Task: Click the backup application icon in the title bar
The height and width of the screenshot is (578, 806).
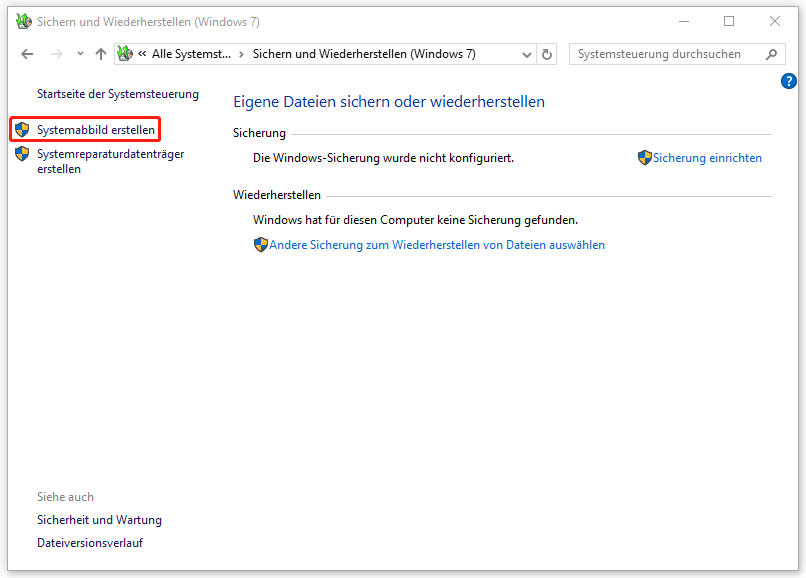Action: click(x=21, y=20)
